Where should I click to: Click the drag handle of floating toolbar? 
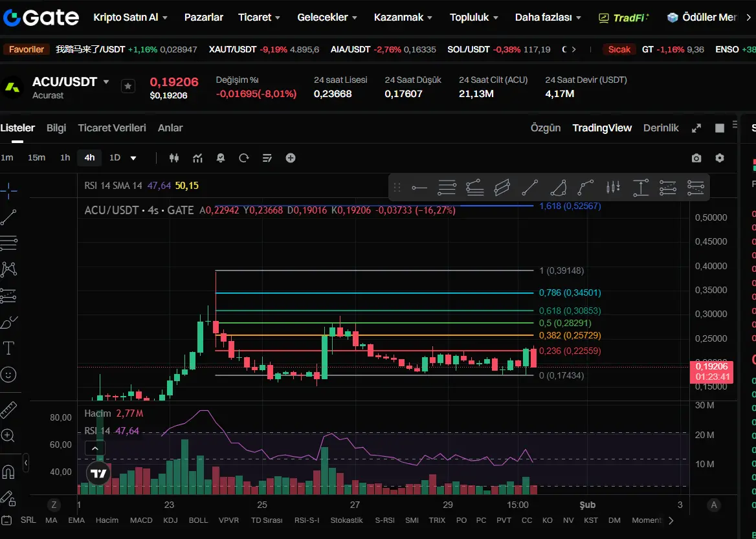[397, 188]
